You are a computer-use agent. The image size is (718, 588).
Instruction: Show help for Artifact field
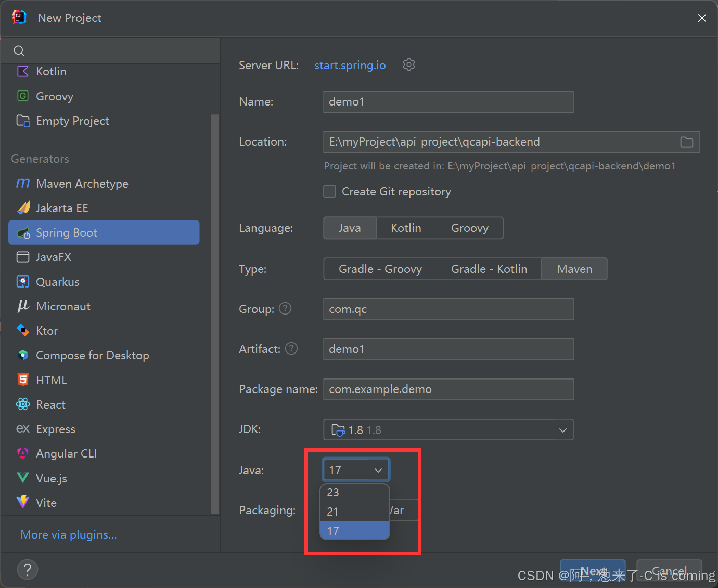tap(291, 348)
